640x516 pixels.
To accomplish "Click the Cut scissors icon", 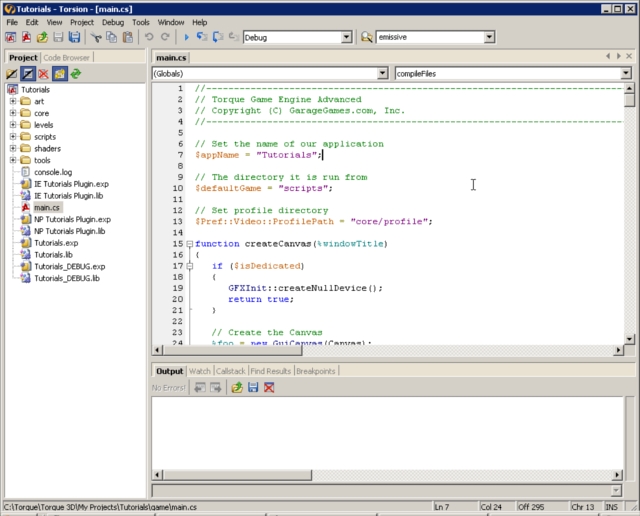I will tap(97, 37).
